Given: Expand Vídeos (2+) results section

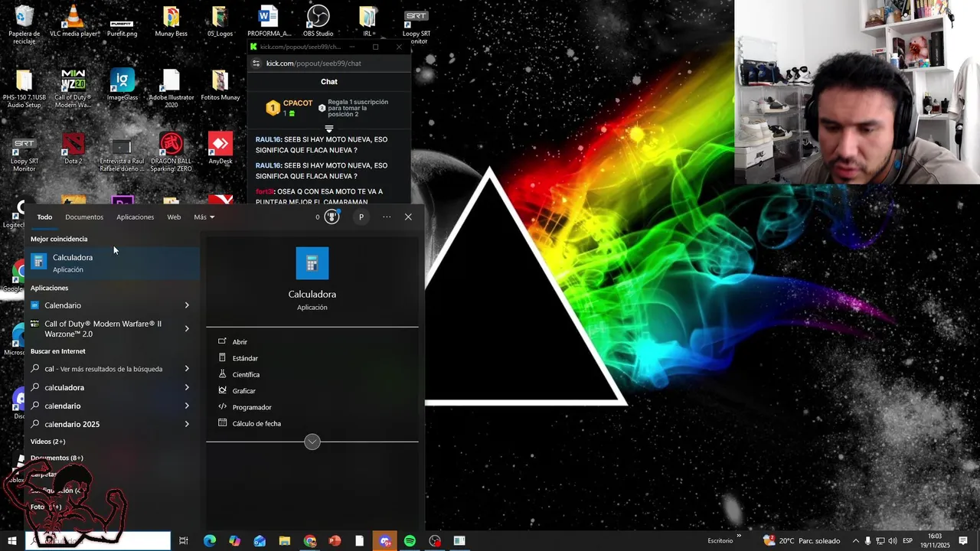Looking at the screenshot, I should tap(48, 442).
